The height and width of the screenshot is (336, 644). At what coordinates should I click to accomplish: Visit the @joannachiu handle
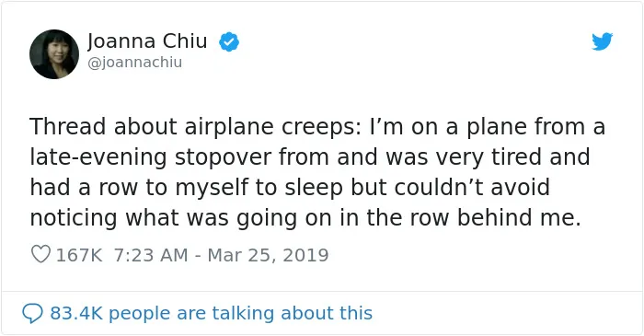tap(134, 63)
